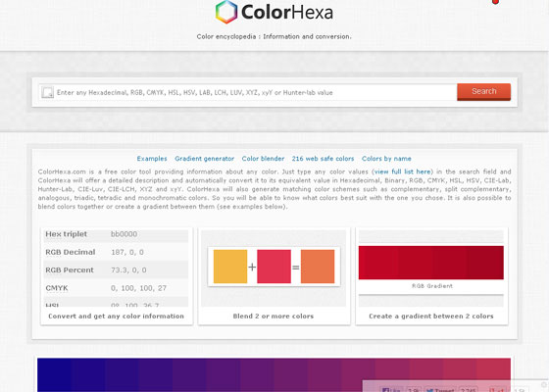The width and height of the screenshot is (549, 392).
Task: Open 'Create a gradient between 2 colors' card
Action: coord(431,276)
